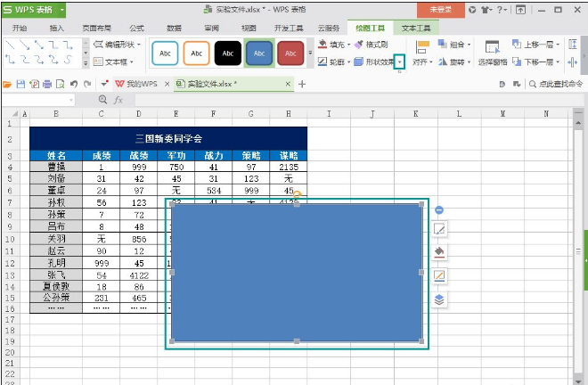This screenshot has height=385, width=588.
Task: Expand the Shape Effects (形状效果) dropdown arrow
Action: point(401,62)
